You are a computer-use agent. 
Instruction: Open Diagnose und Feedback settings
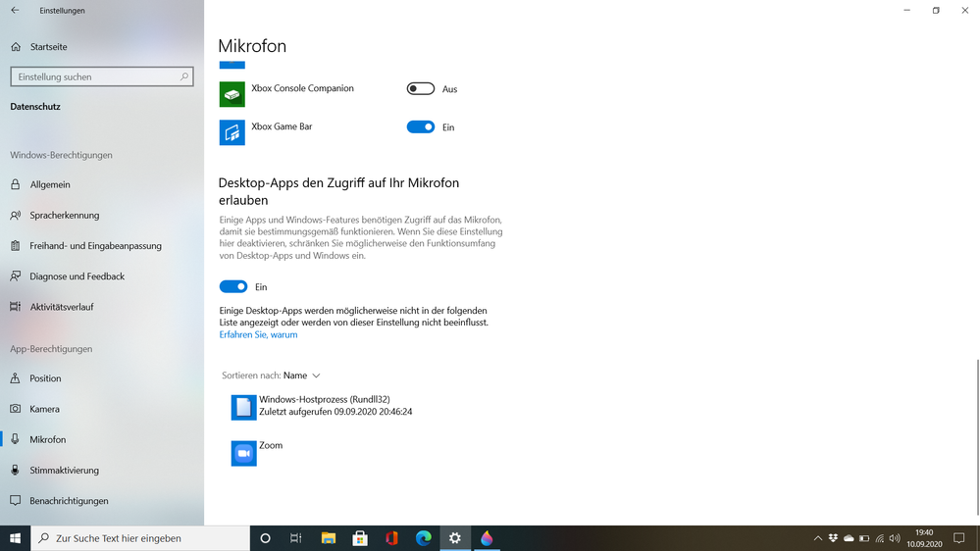(77, 276)
